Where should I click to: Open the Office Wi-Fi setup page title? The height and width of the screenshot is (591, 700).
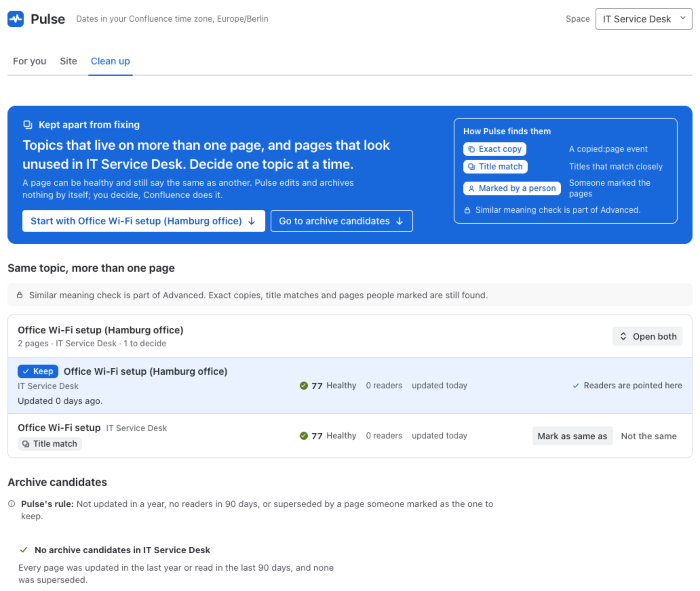[x=59, y=428]
